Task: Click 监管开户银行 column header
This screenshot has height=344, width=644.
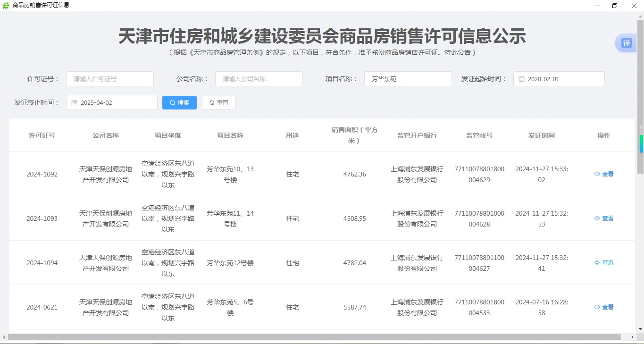Action: (417, 135)
